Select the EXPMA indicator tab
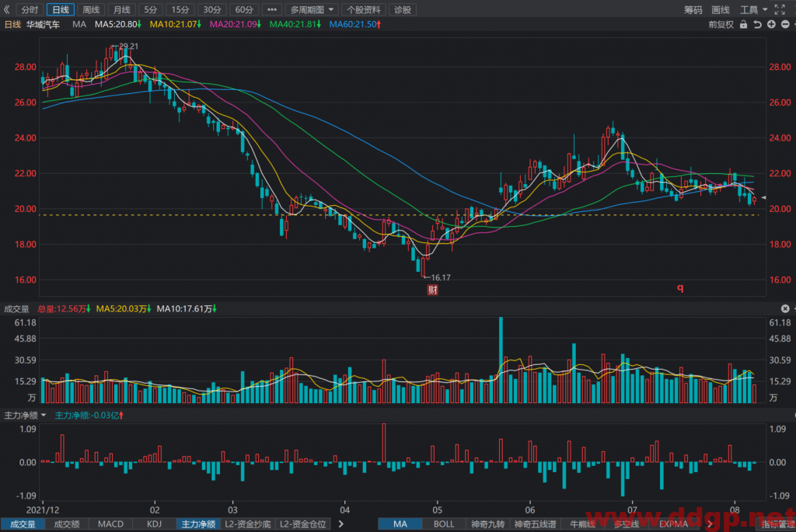The height and width of the screenshot is (532, 796). point(673,524)
